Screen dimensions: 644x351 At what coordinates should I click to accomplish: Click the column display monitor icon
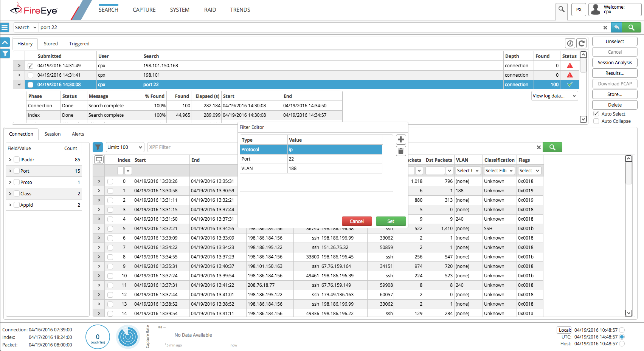tap(99, 160)
